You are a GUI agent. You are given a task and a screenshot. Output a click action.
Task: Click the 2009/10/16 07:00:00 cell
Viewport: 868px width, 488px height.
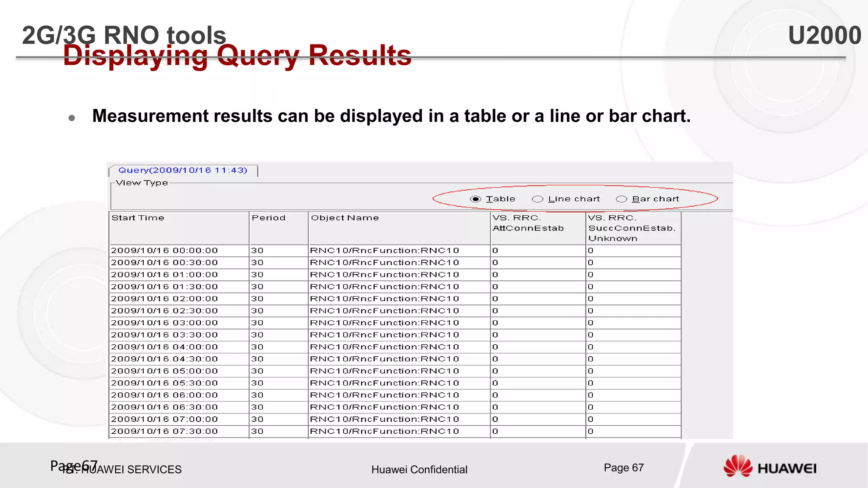pos(179,419)
